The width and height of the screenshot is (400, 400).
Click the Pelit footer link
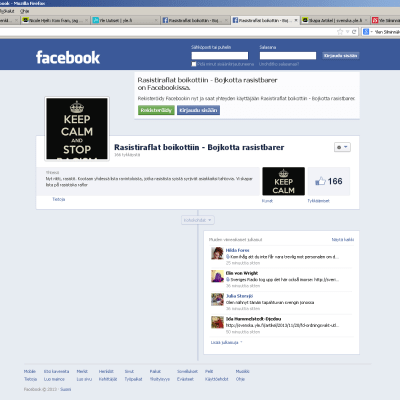[x=209, y=371]
